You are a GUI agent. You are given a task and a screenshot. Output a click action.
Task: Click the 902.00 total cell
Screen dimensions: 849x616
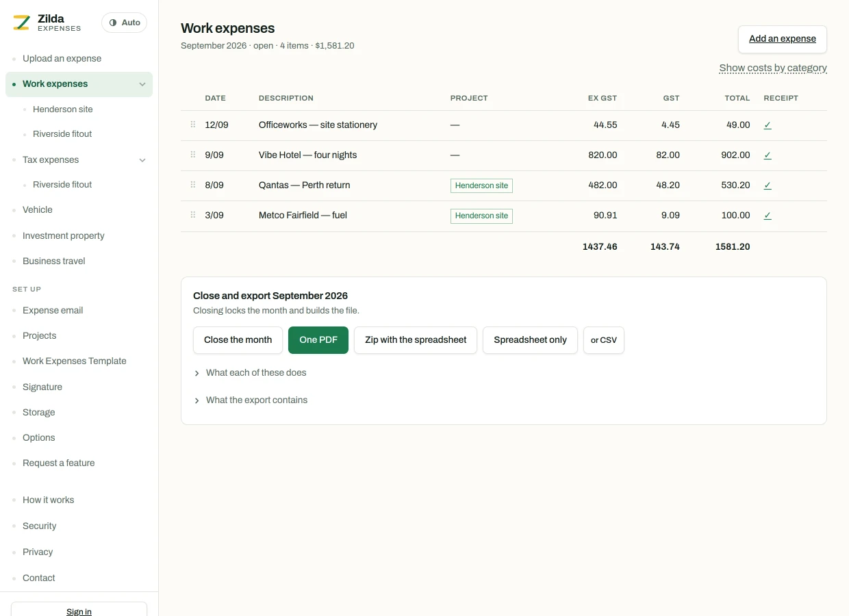pos(735,155)
